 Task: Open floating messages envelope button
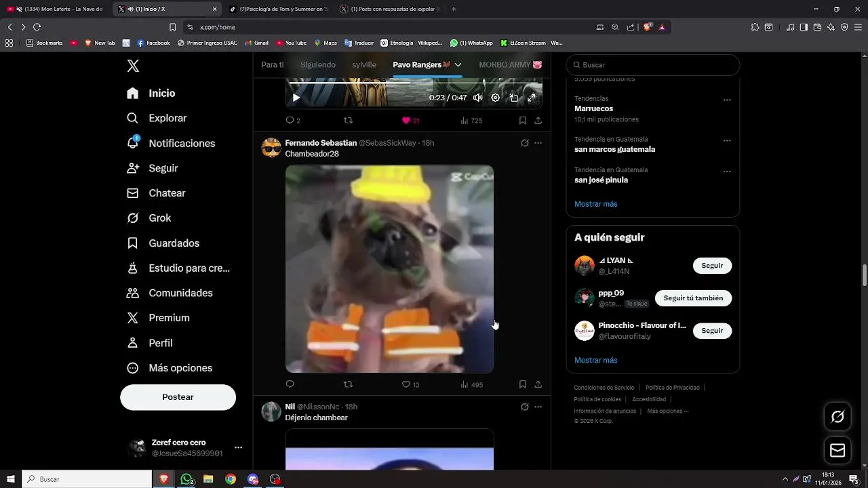click(837, 451)
